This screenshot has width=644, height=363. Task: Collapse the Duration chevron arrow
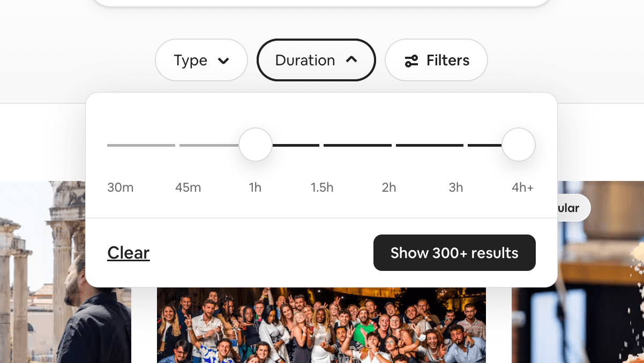(x=351, y=60)
